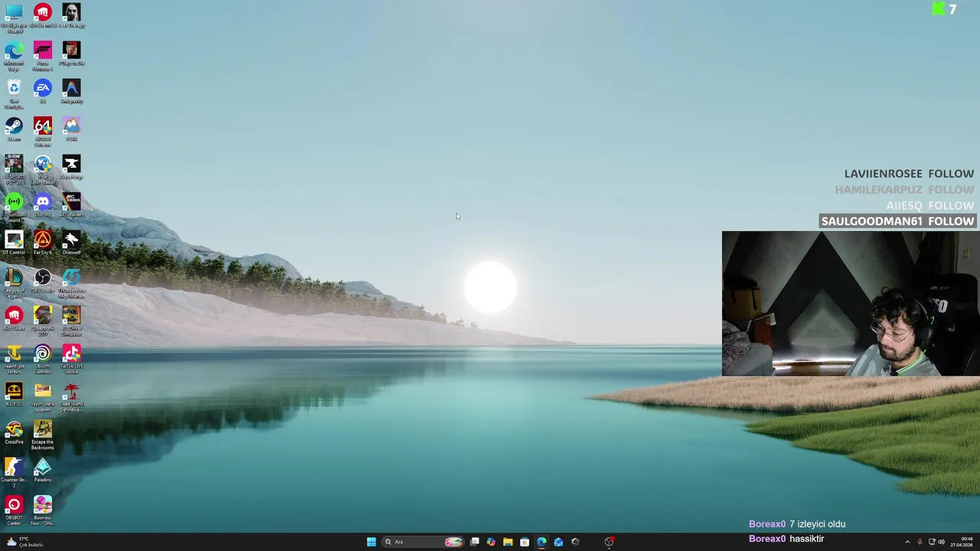Open Bus Driver Simulator shortcut
980x551 pixels.
point(71,321)
